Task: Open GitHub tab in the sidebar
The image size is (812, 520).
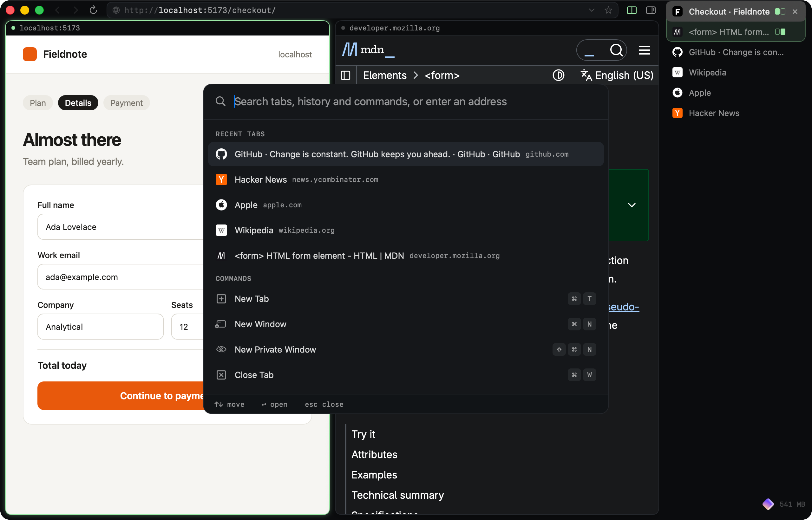Action: [735, 52]
